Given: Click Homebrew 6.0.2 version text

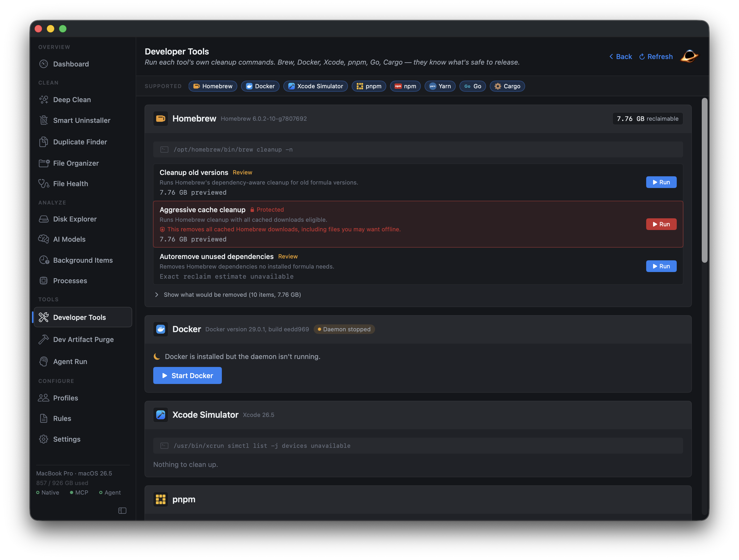Looking at the screenshot, I should click(264, 119).
